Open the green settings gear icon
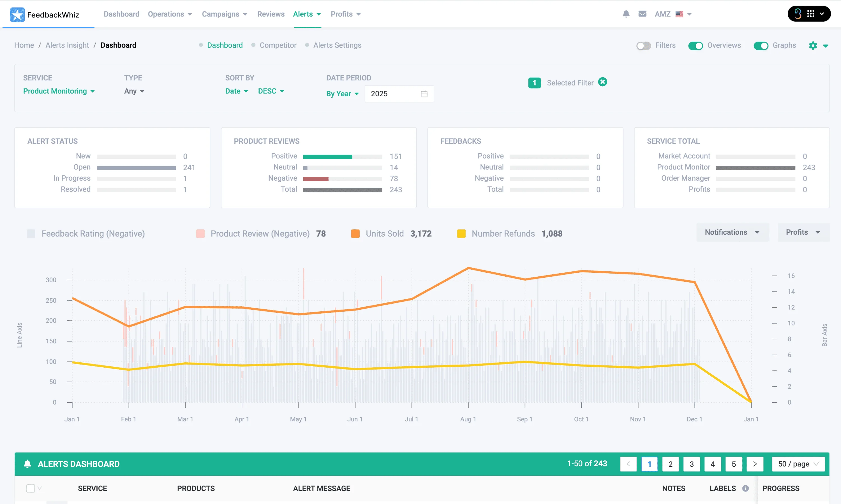Viewport: 841px width, 504px height. pyautogui.click(x=812, y=46)
